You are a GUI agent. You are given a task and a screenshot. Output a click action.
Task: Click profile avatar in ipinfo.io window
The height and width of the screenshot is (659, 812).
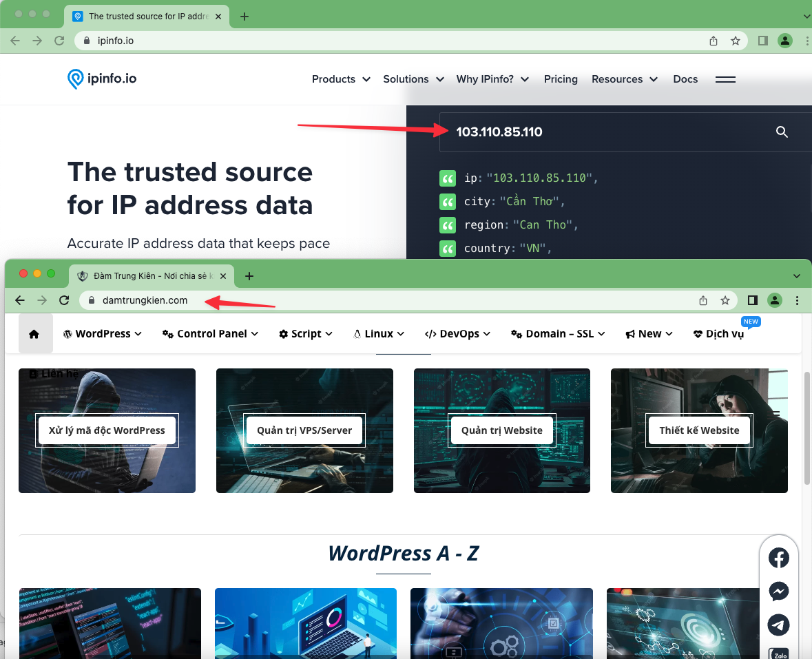[785, 41]
